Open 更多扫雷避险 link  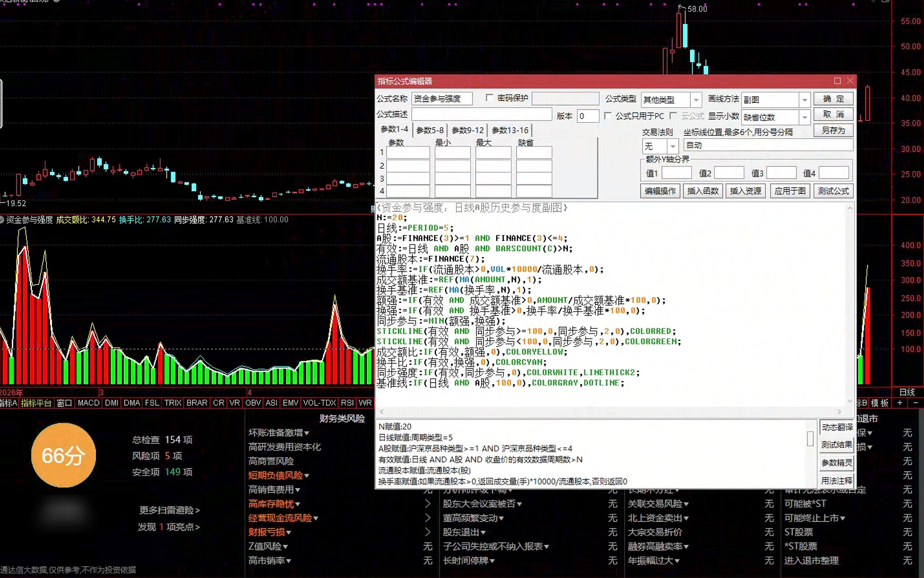pos(169,510)
